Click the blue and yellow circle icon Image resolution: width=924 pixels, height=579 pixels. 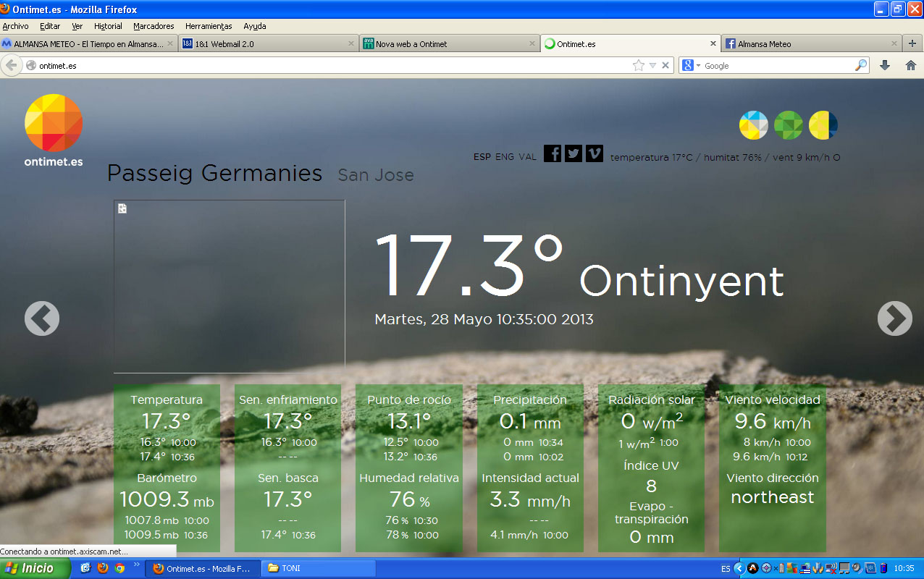[753, 125]
